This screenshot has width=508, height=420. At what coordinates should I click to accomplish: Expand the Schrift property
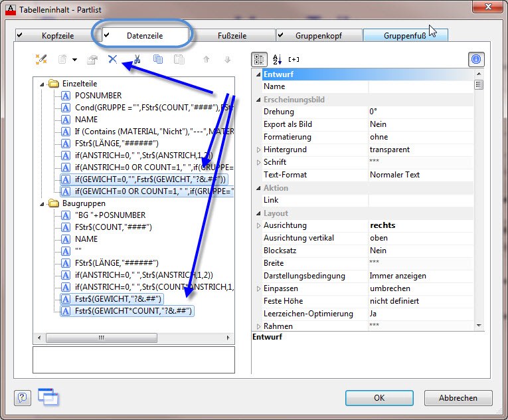258,163
